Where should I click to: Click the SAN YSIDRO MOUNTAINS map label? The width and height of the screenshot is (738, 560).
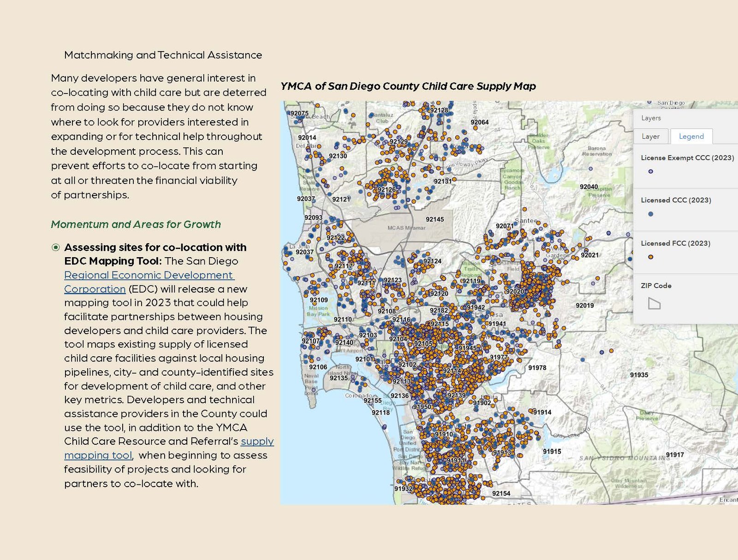click(x=624, y=458)
